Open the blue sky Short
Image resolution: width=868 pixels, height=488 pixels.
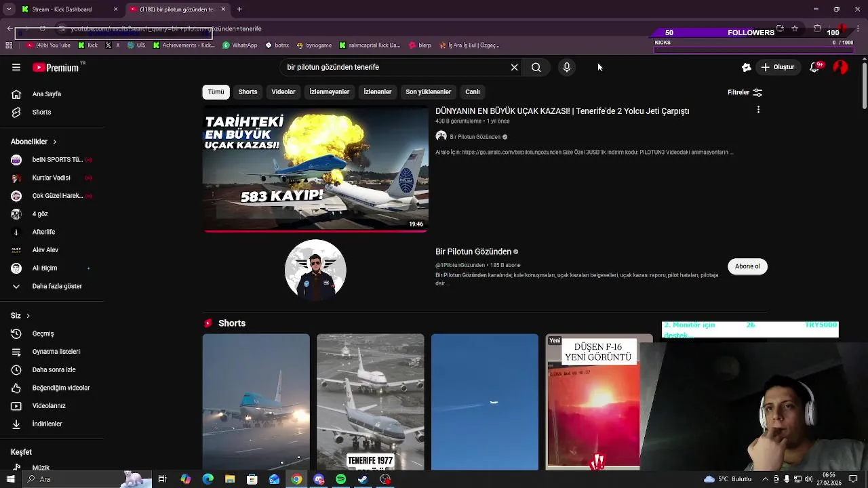[x=485, y=402]
